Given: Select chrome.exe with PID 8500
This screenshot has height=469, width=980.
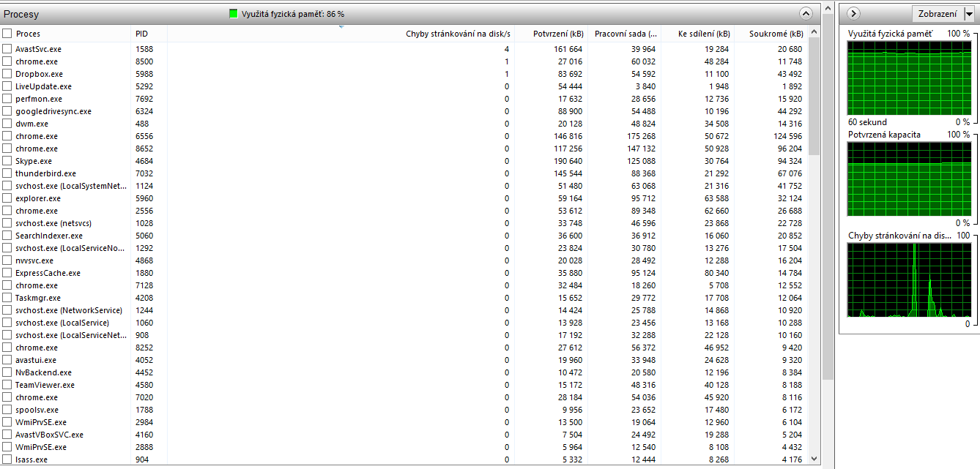Looking at the screenshot, I should click(37, 61).
